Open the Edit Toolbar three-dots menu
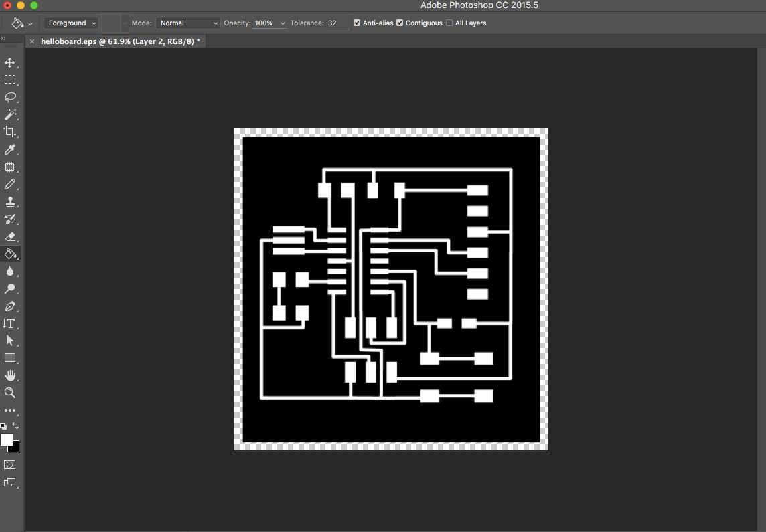 click(x=10, y=410)
